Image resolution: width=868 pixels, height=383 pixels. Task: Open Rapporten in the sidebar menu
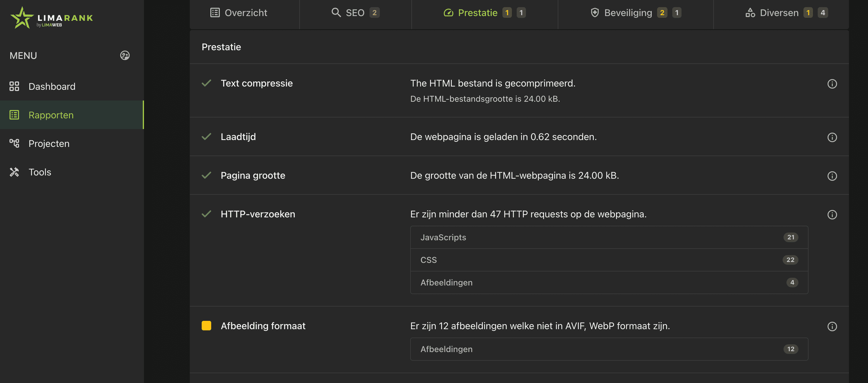72,115
